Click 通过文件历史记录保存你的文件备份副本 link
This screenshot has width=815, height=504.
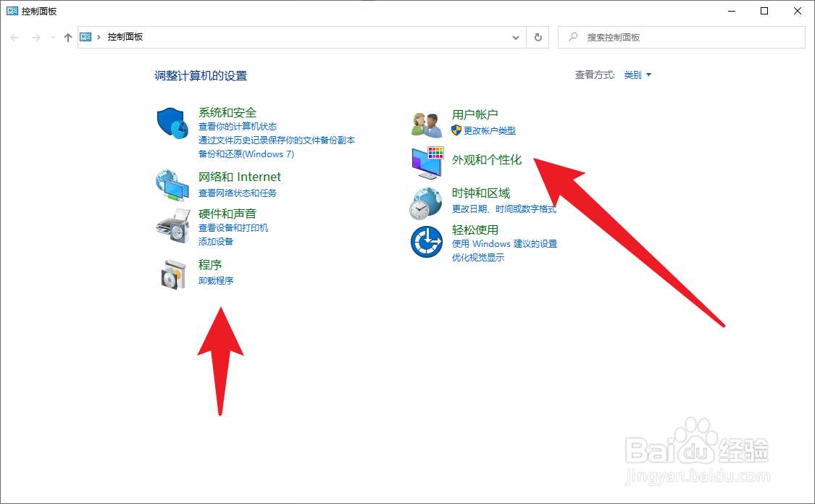coord(277,140)
